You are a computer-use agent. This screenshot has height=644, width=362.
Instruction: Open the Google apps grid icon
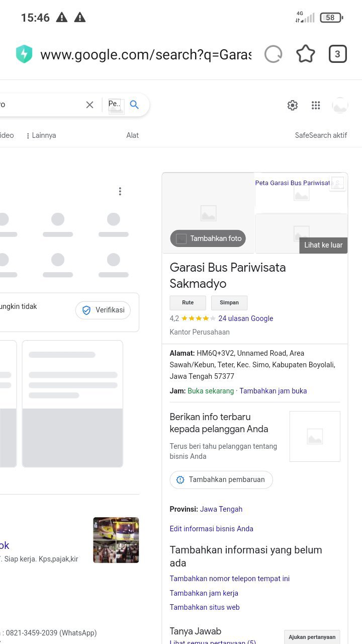(316, 105)
